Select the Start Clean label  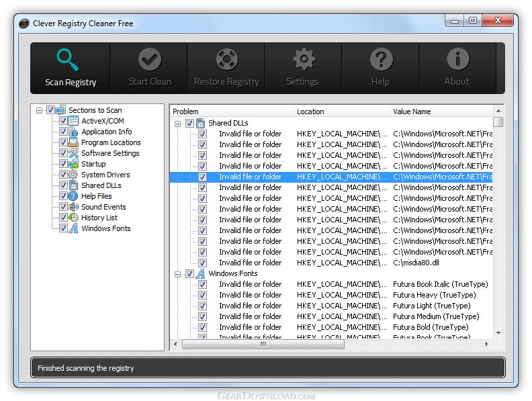tap(150, 81)
